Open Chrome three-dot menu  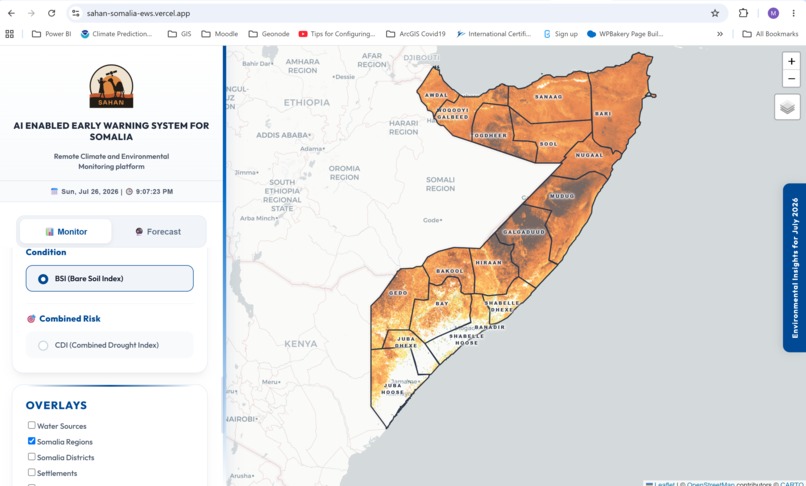(x=793, y=13)
